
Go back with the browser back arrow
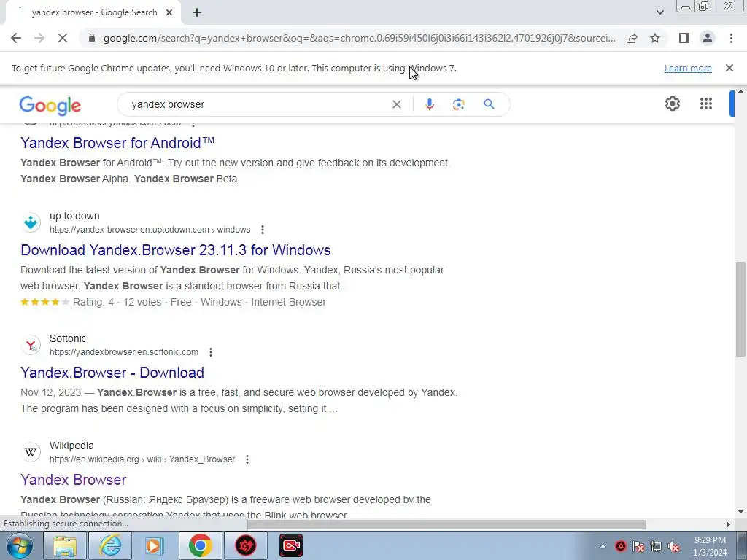point(16,38)
